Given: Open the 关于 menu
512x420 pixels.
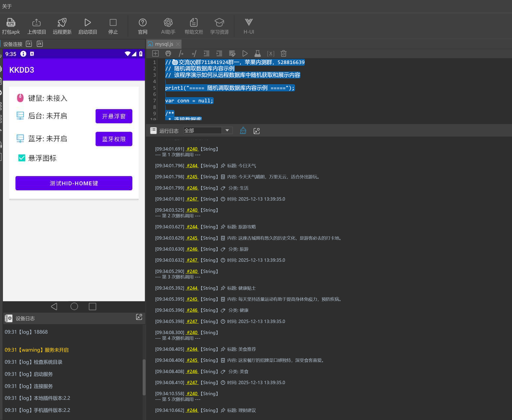Looking at the screenshot, I should tap(7, 6).
